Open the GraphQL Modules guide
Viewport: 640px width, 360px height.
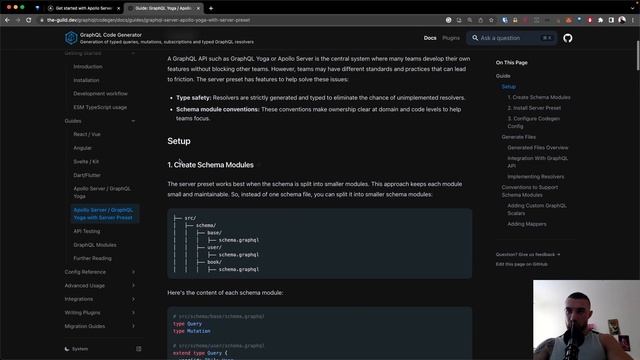click(95, 245)
